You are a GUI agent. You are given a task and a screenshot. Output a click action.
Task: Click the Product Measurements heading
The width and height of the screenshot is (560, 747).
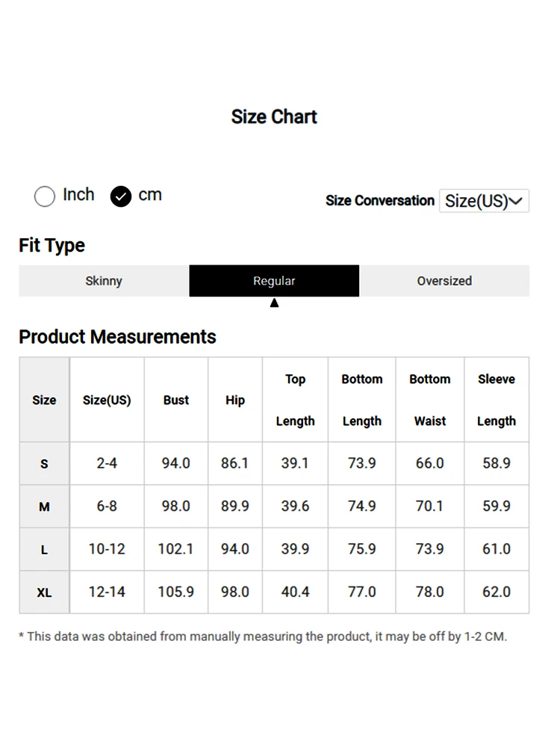click(117, 337)
